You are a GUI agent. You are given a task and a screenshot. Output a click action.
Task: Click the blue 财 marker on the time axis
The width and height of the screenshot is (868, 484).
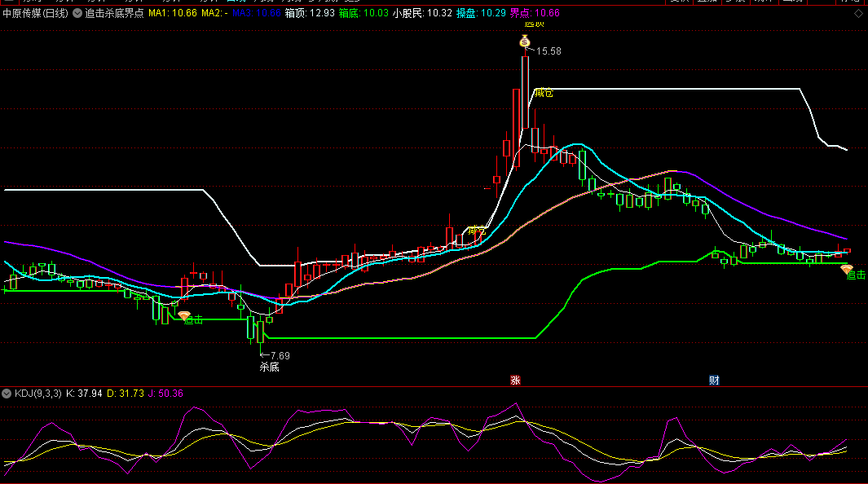[x=714, y=380]
